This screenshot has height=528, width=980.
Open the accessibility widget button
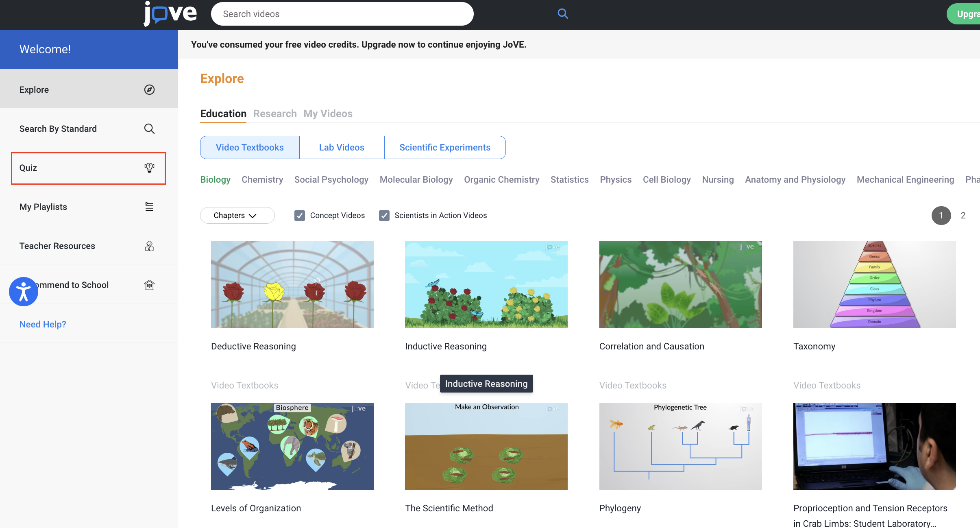point(24,291)
